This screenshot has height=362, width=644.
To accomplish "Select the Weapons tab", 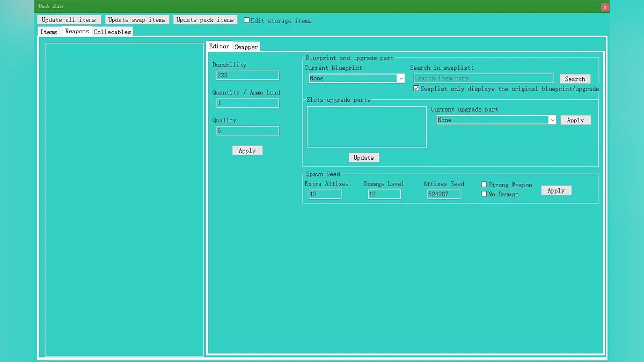I will (x=77, y=31).
